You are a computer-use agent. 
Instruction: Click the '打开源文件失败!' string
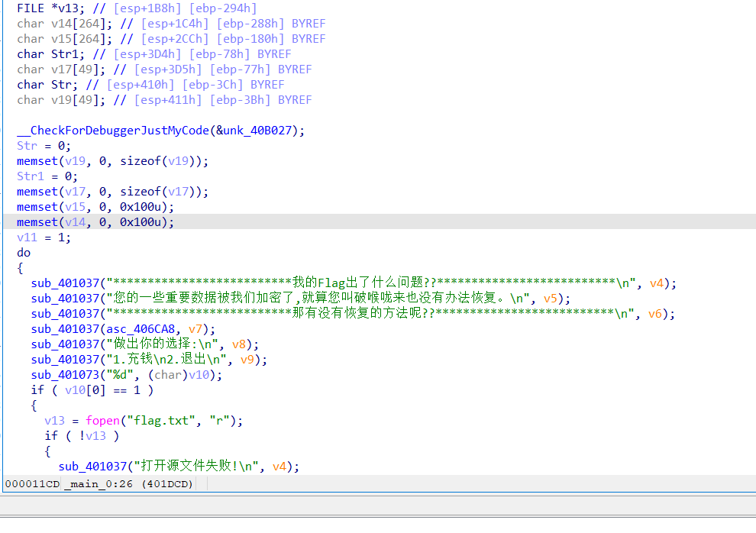tap(195, 467)
